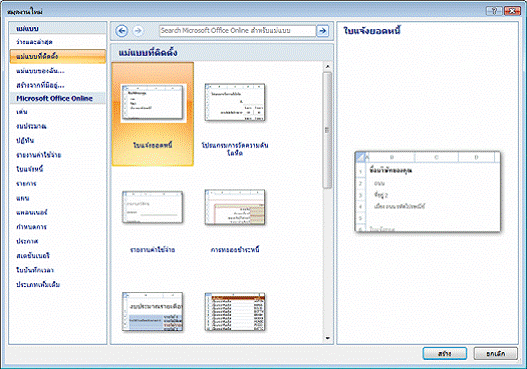Open แม่แบบของฉัน... in the sidebar

[x=40, y=71]
